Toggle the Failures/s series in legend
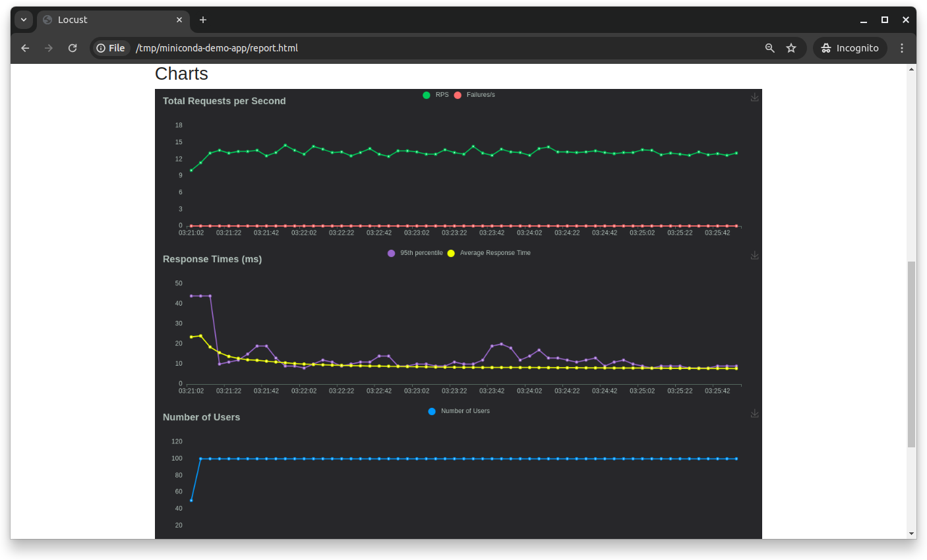 474,95
